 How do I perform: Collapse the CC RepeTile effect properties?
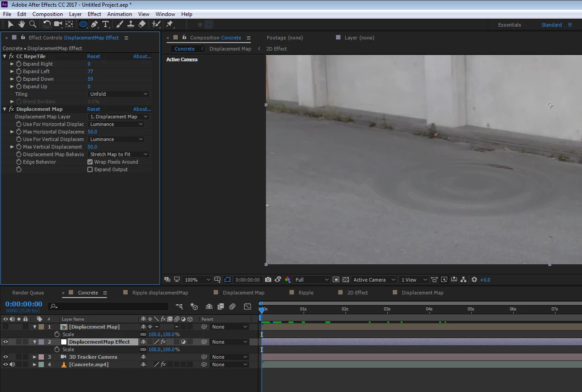(x=5, y=56)
